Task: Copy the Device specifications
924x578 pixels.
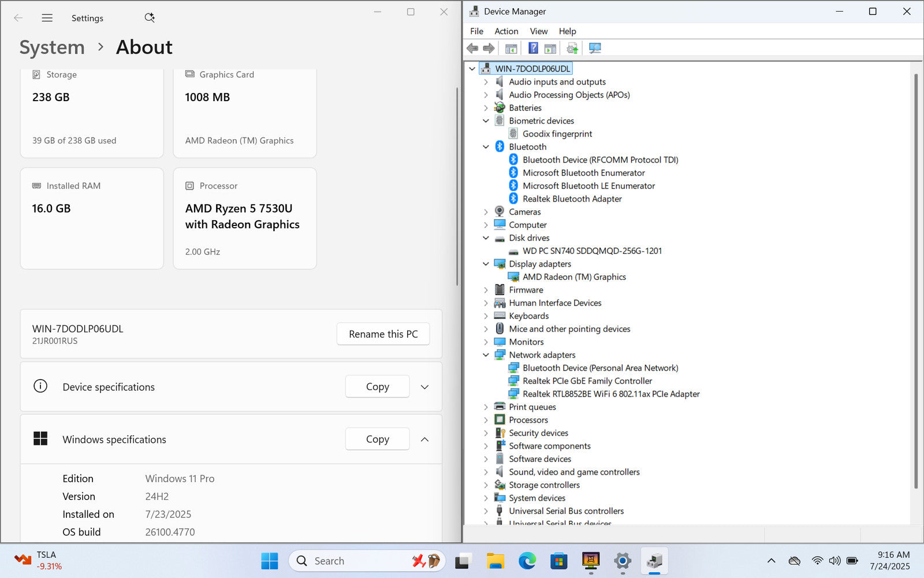Action: [377, 387]
